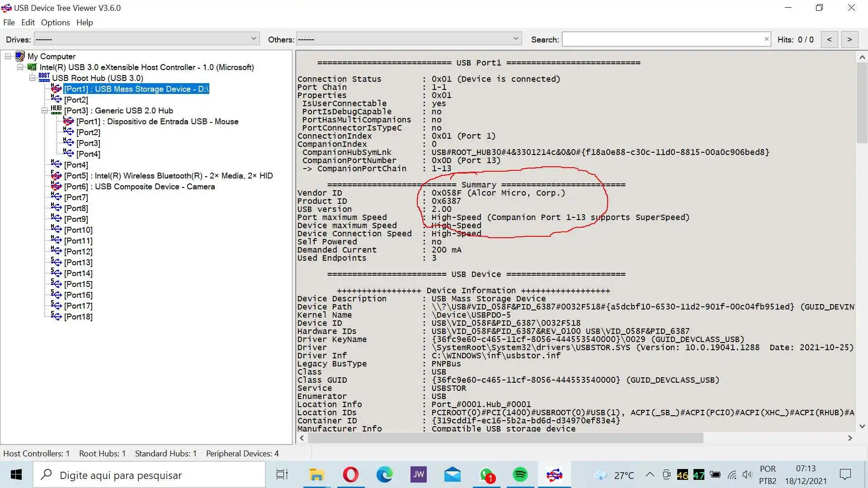Go to previous search hit

coord(829,39)
